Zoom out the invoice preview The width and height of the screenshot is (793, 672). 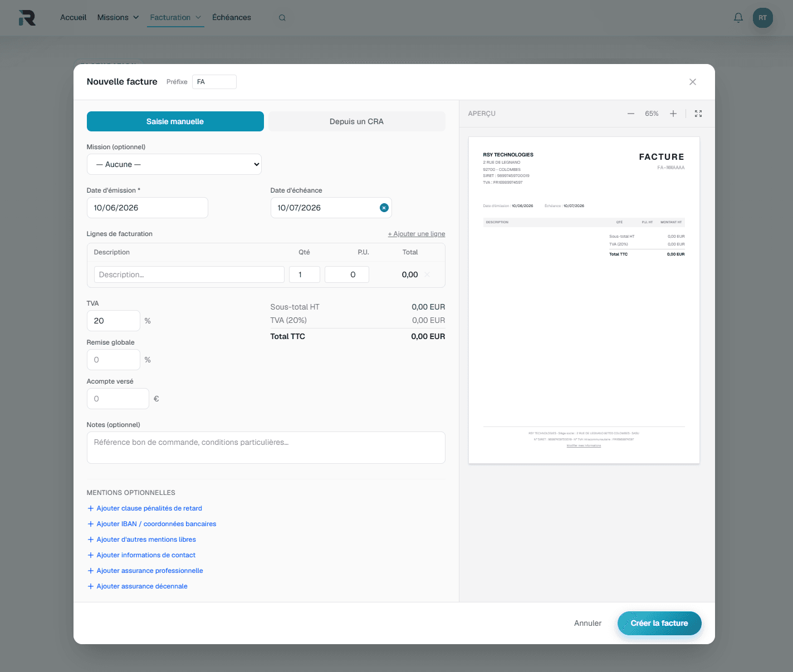click(631, 114)
